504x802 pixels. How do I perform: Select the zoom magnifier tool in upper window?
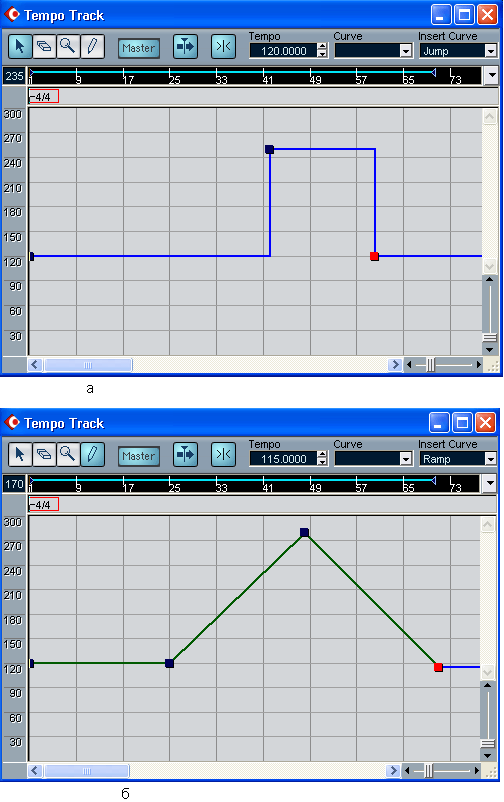pos(68,47)
